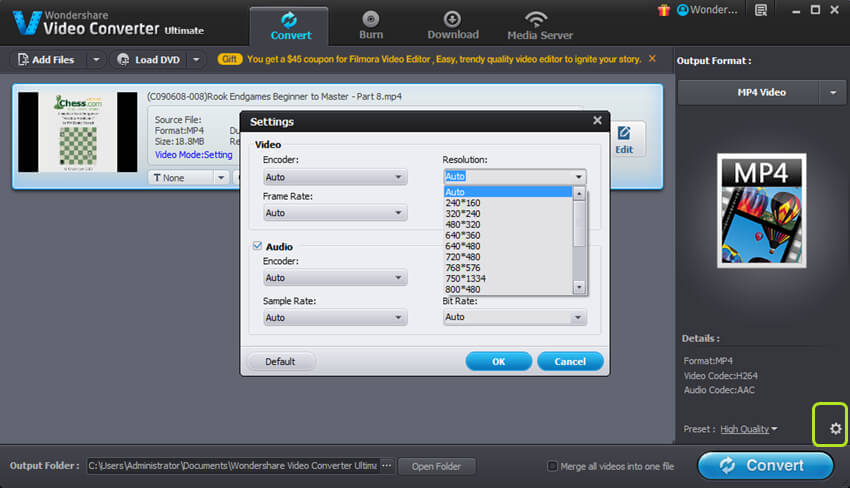Image resolution: width=850 pixels, height=488 pixels.
Task: Enable Merge all videos into one file
Action: tap(552, 466)
